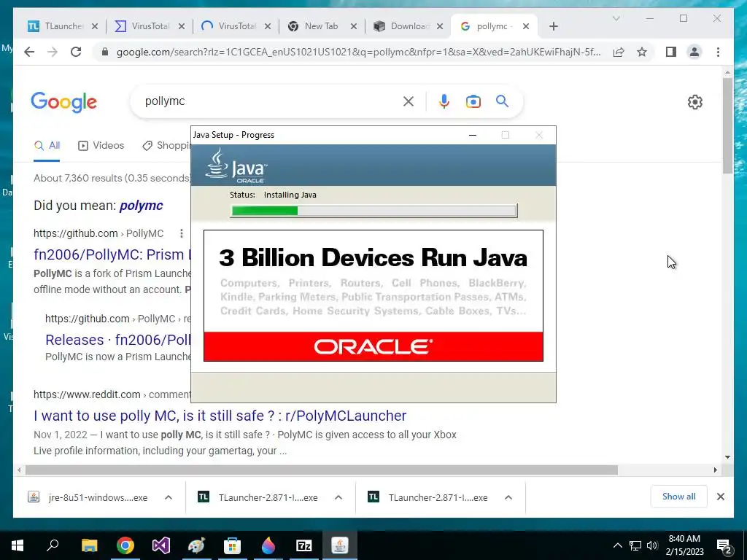Open the Windows Start menu
Screen dimensions: 747x560
(18, 545)
